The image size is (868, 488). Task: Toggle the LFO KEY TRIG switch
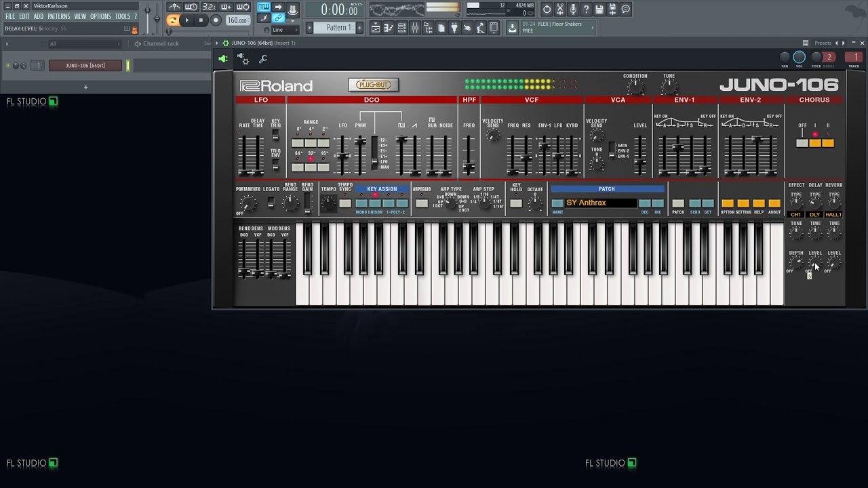(275, 135)
